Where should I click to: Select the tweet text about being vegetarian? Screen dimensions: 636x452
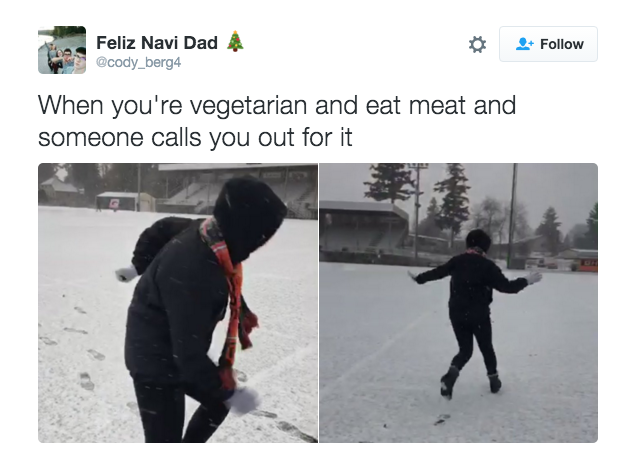click(277, 121)
